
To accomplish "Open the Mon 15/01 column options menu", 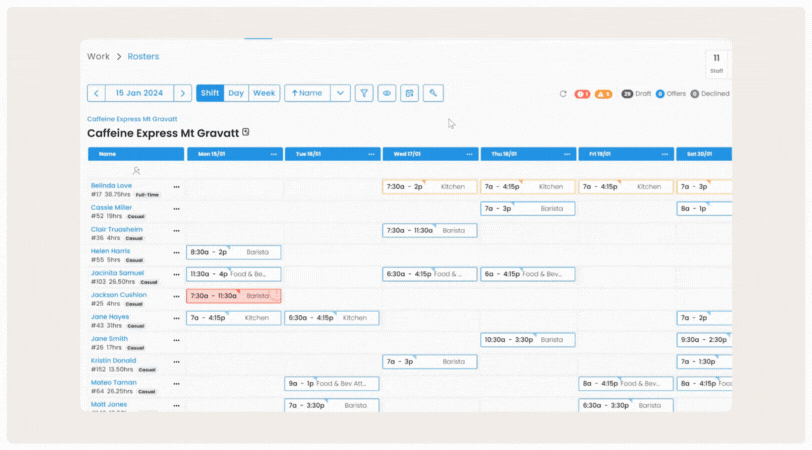I will (273, 154).
